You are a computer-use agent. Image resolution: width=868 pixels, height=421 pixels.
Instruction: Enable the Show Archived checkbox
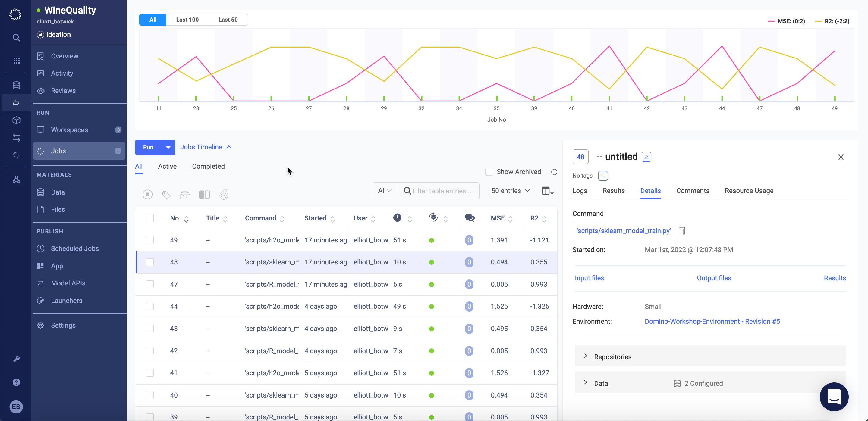489,172
